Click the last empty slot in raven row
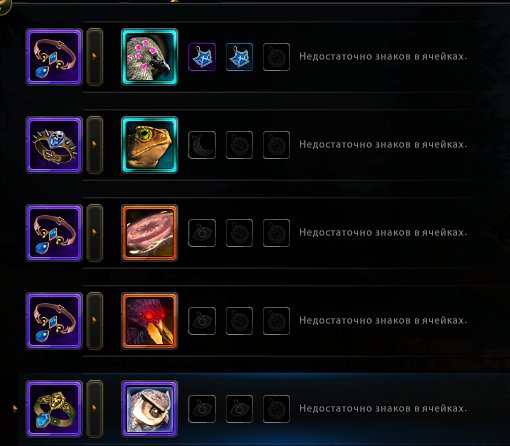Viewport: 510px width, 446px height. tap(276, 321)
